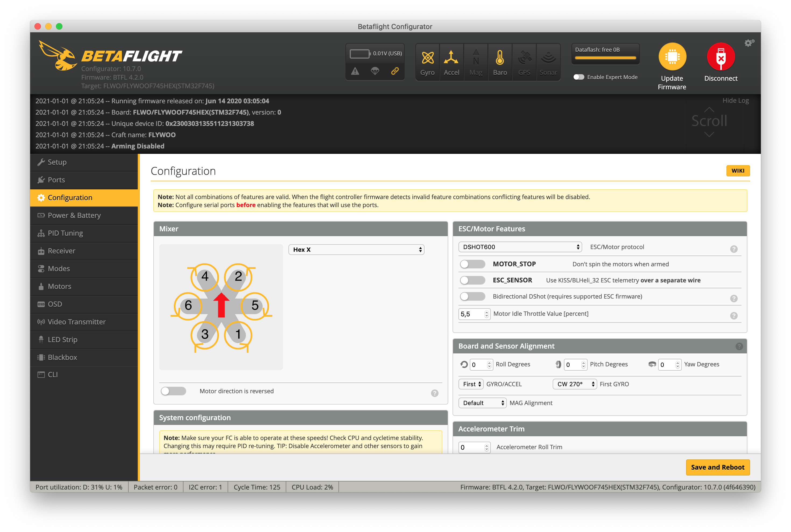Click the Accelerometer Roll Trim field

(474, 447)
